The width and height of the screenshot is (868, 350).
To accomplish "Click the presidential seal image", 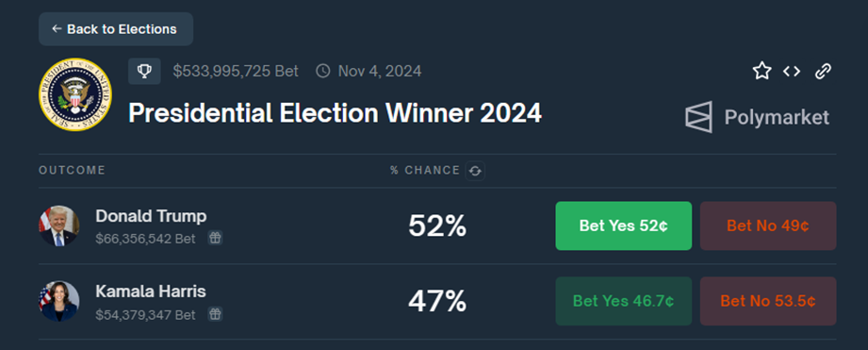I will [x=75, y=94].
